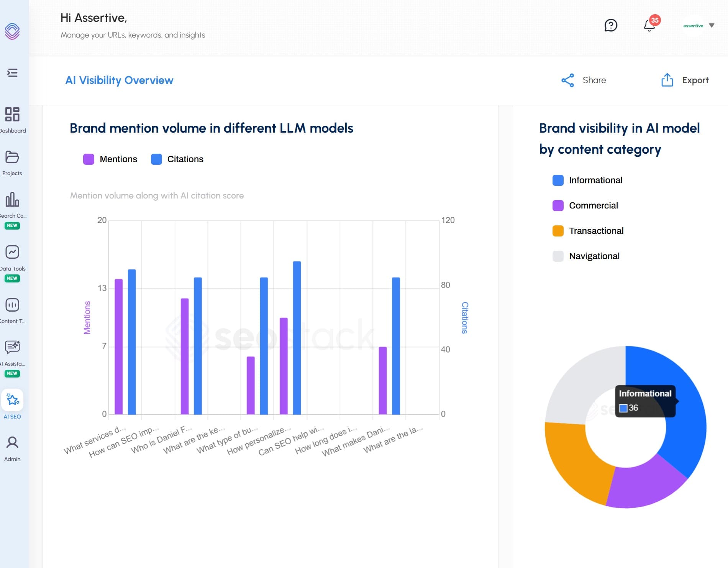This screenshot has height=568, width=728.
Task: Click the seostack logo icon
Action: point(12,31)
